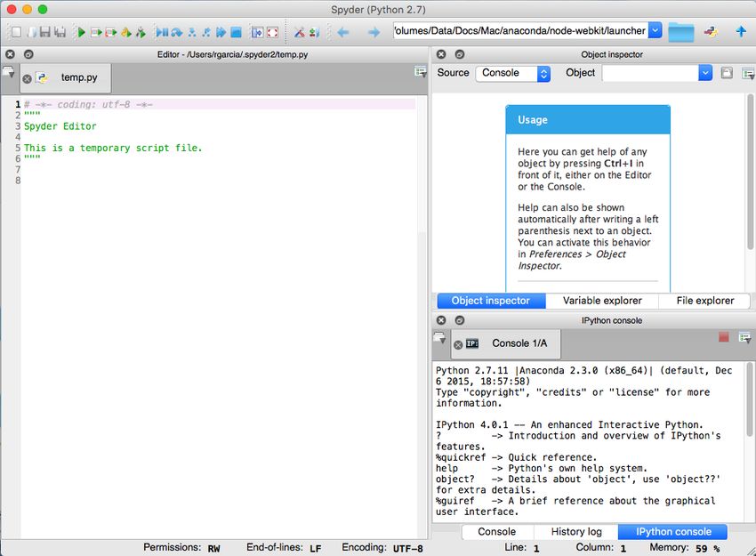Click debugger Step over icon

click(x=177, y=32)
